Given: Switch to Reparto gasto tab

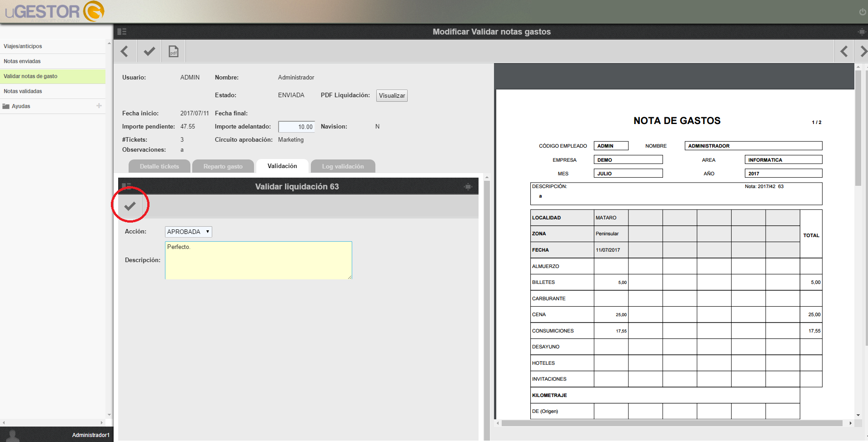Looking at the screenshot, I should tap(223, 166).
